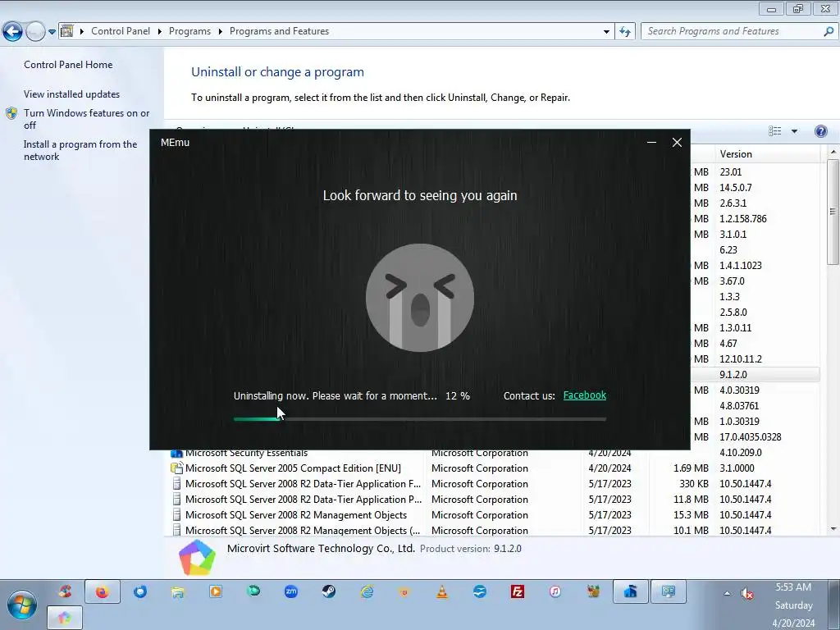This screenshot has width=840, height=630.
Task: Click size cell 330 KB
Action: tap(694, 484)
